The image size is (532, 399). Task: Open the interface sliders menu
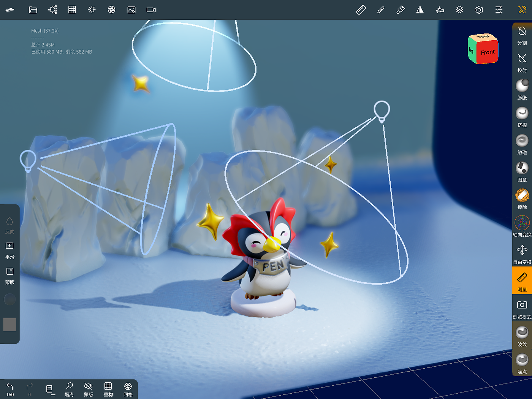[499, 10]
